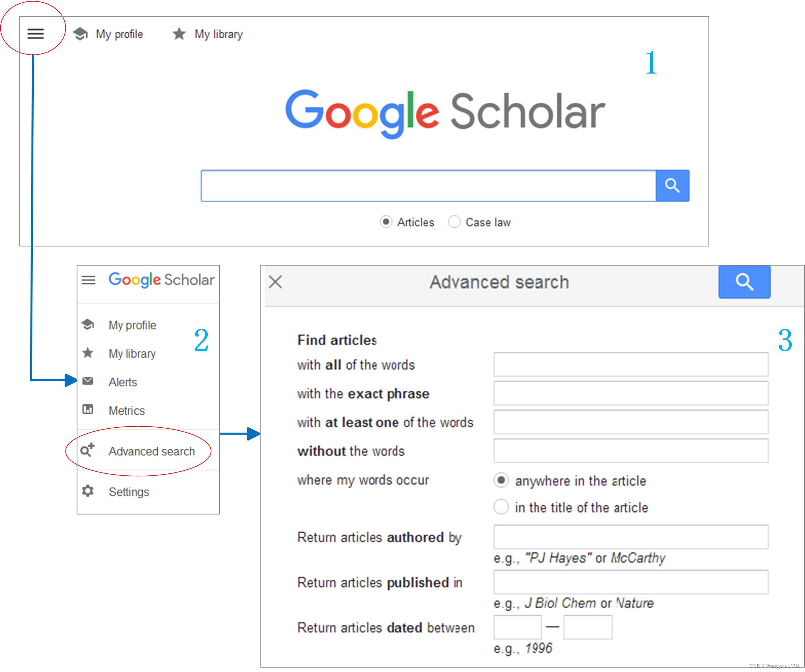Select the Articles radio button
This screenshot has width=805, height=672.
tap(386, 222)
